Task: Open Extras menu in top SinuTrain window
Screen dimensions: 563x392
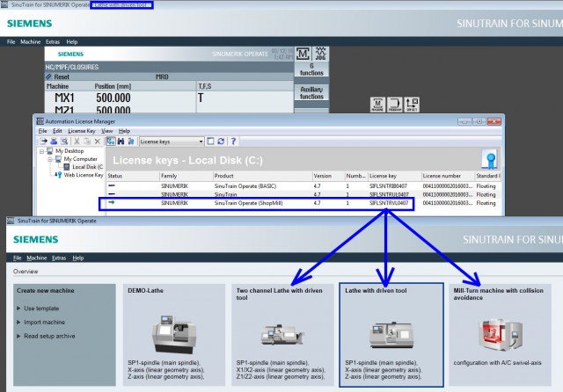Action: click(x=53, y=42)
